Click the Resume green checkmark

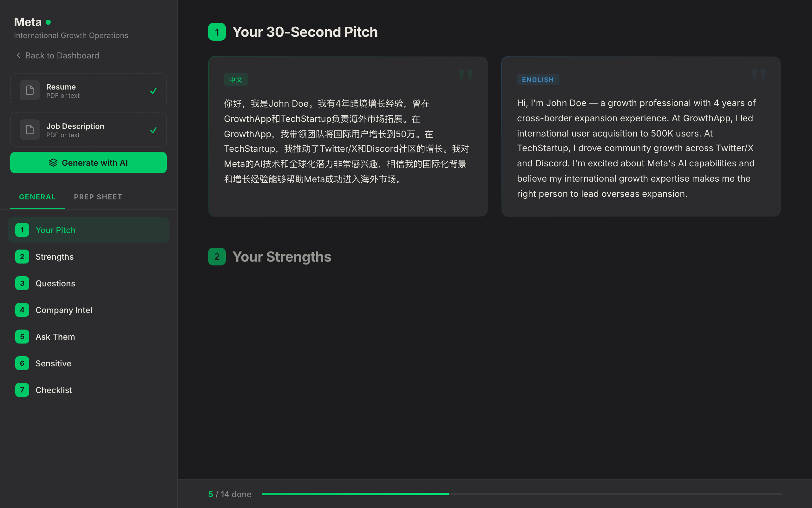click(153, 91)
